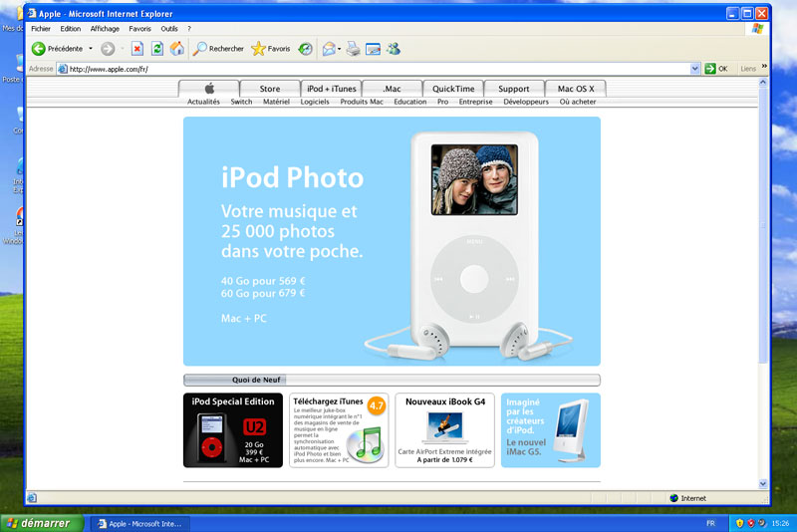The height and width of the screenshot is (532, 797).
Task: Print the page with printer icon
Action: pyautogui.click(x=353, y=49)
